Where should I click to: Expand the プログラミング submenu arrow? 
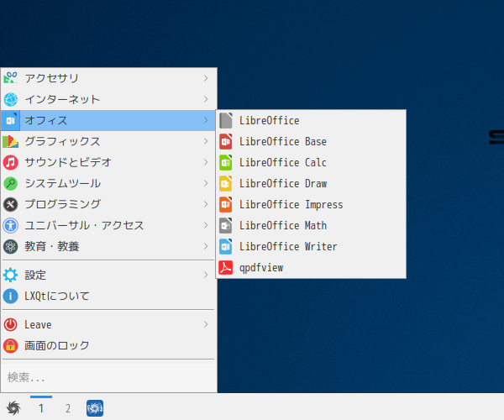(x=206, y=204)
